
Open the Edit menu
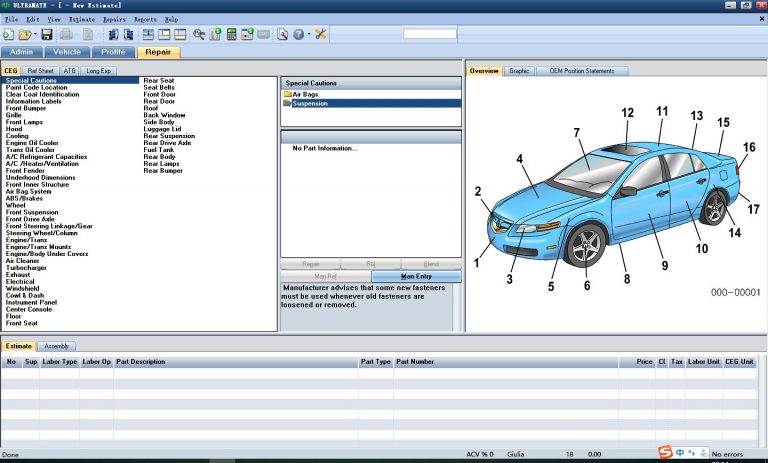tap(33, 20)
